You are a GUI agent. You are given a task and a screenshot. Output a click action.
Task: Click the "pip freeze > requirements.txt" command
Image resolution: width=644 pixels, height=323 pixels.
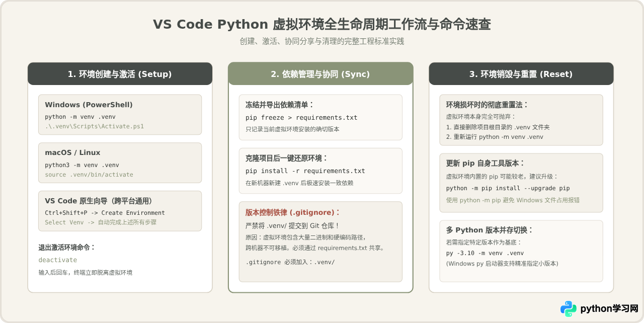(301, 117)
